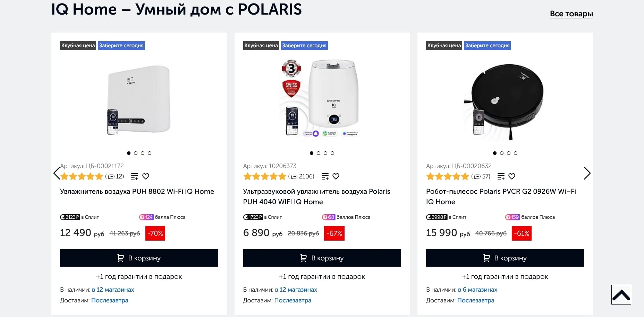Click the Сплит price chip 3123 ₽

[70, 217]
